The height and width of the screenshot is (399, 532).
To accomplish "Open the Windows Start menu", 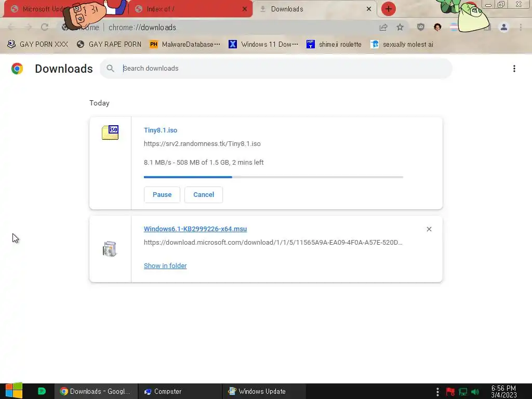I will pyautogui.click(x=14, y=391).
